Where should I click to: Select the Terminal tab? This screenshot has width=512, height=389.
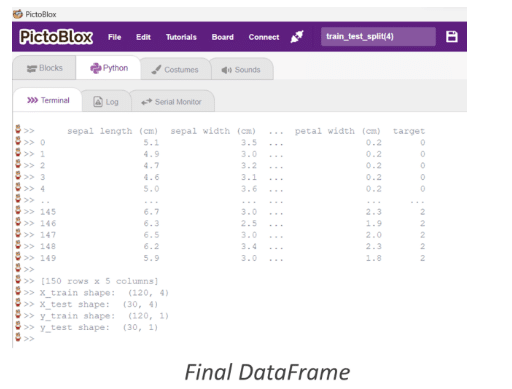(48, 100)
